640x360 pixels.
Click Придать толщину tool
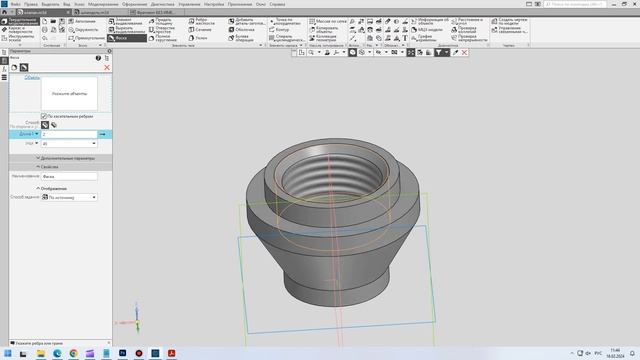[160, 21]
